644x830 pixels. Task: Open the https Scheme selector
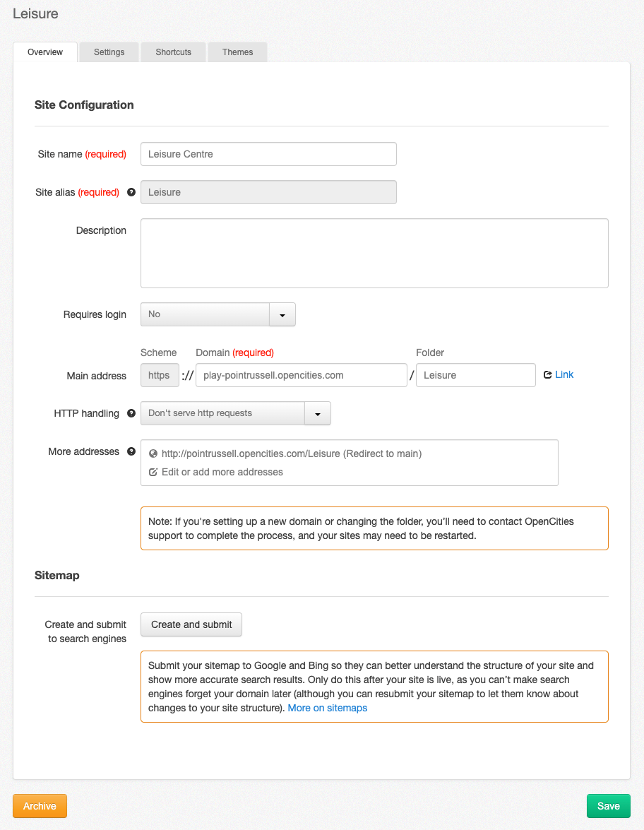click(x=159, y=375)
